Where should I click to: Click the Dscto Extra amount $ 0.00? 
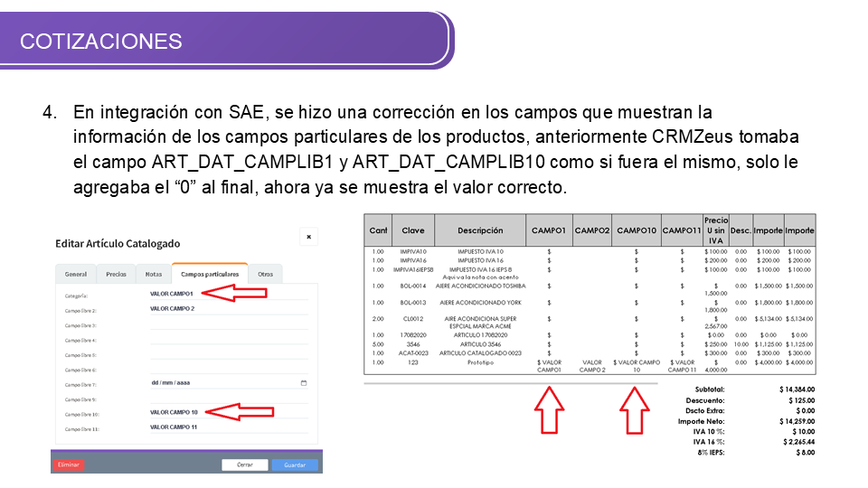(x=805, y=410)
